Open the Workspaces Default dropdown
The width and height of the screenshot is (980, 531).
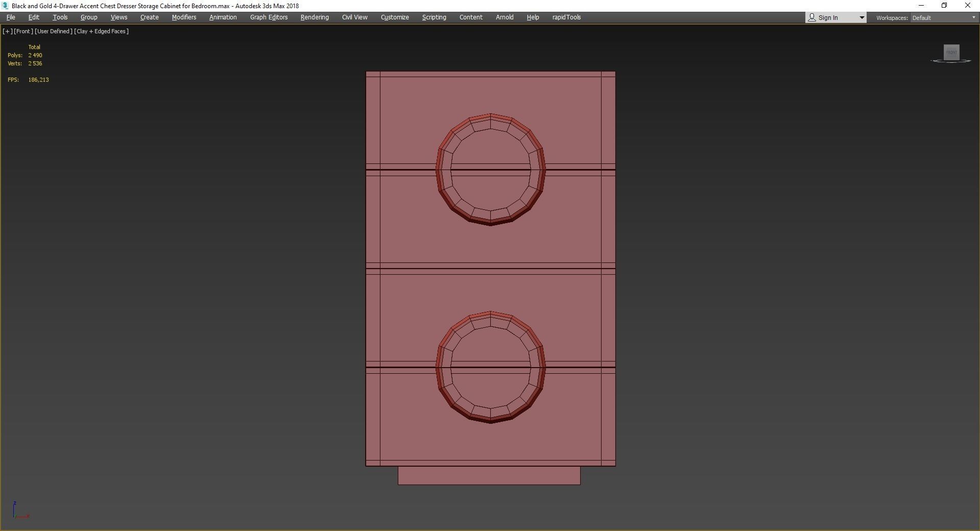pyautogui.click(x=944, y=18)
